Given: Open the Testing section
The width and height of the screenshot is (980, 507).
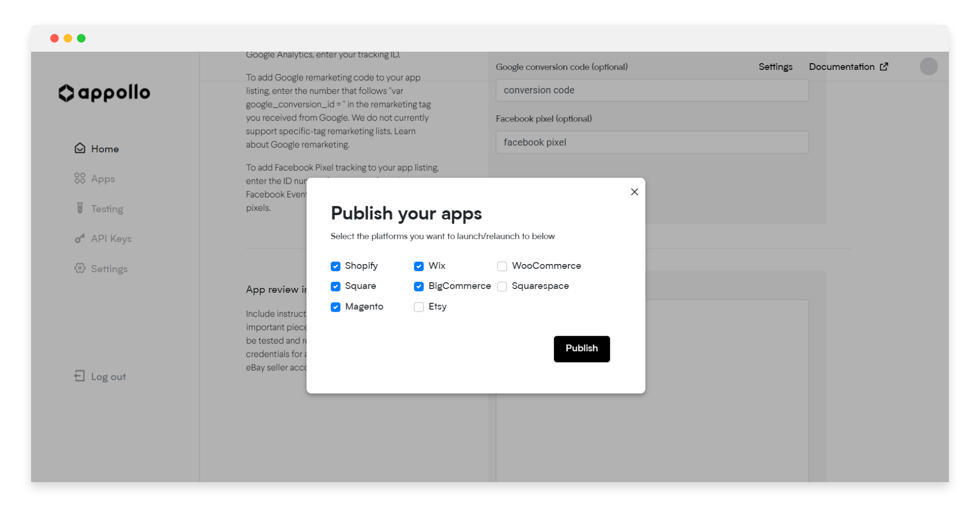Looking at the screenshot, I should tap(99, 209).
